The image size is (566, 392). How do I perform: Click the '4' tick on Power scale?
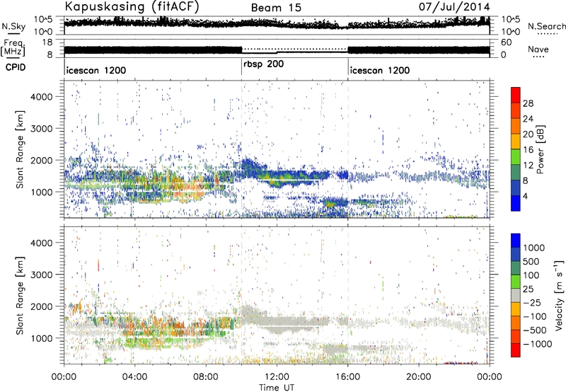pos(526,196)
